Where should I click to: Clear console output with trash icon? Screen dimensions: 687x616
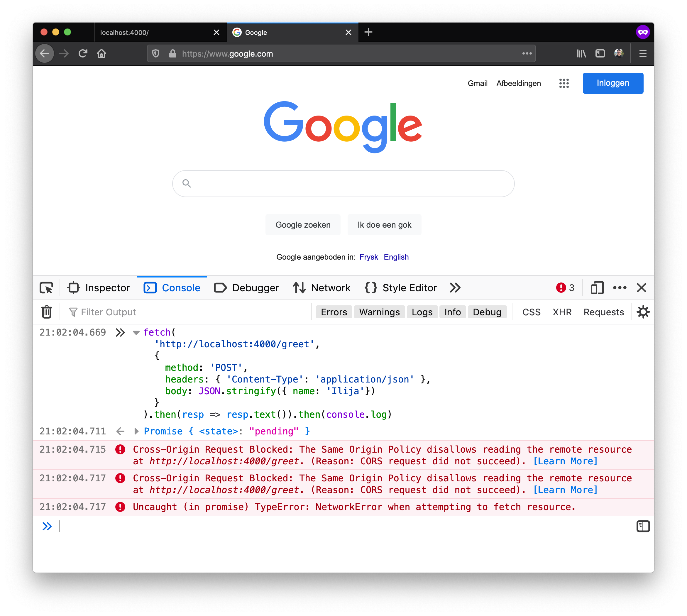46,312
